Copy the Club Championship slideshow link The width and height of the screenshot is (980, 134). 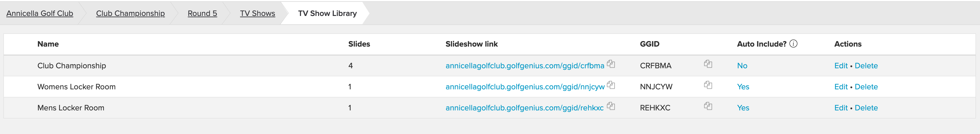click(611, 64)
